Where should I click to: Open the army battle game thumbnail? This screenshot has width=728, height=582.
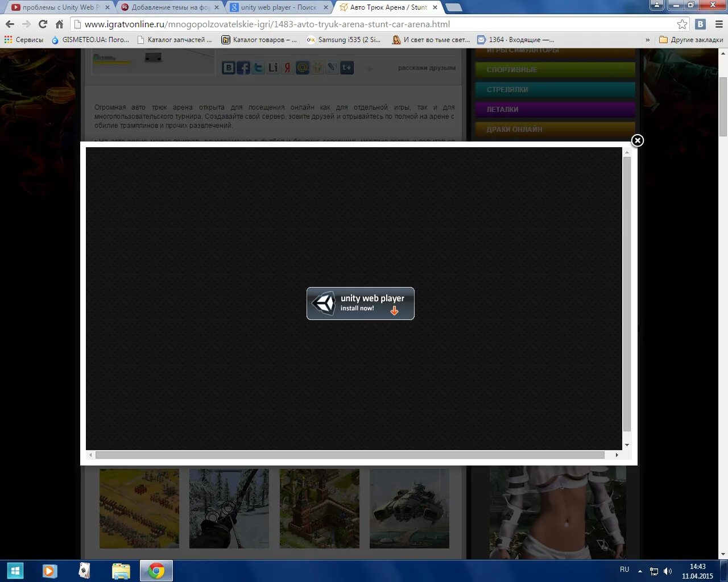pos(139,509)
